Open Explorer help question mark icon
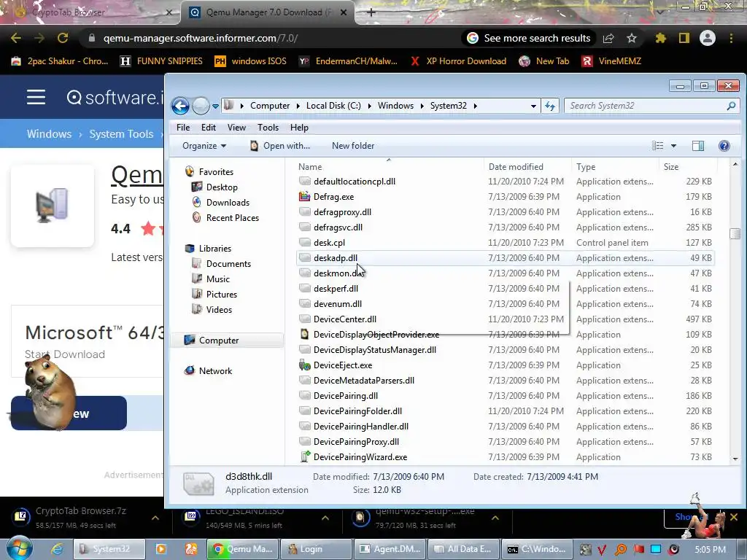Image resolution: width=747 pixels, height=560 pixels. pyautogui.click(x=724, y=146)
